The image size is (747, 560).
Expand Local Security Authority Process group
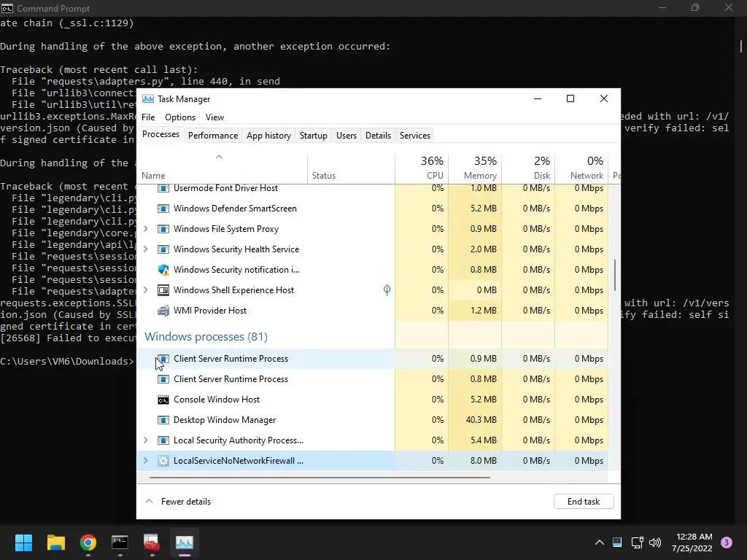click(146, 440)
